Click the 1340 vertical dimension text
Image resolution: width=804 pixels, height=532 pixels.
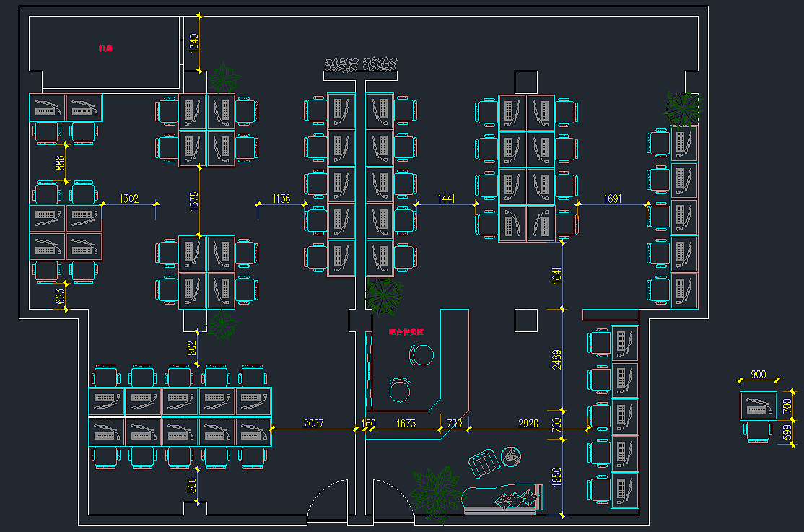click(193, 43)
